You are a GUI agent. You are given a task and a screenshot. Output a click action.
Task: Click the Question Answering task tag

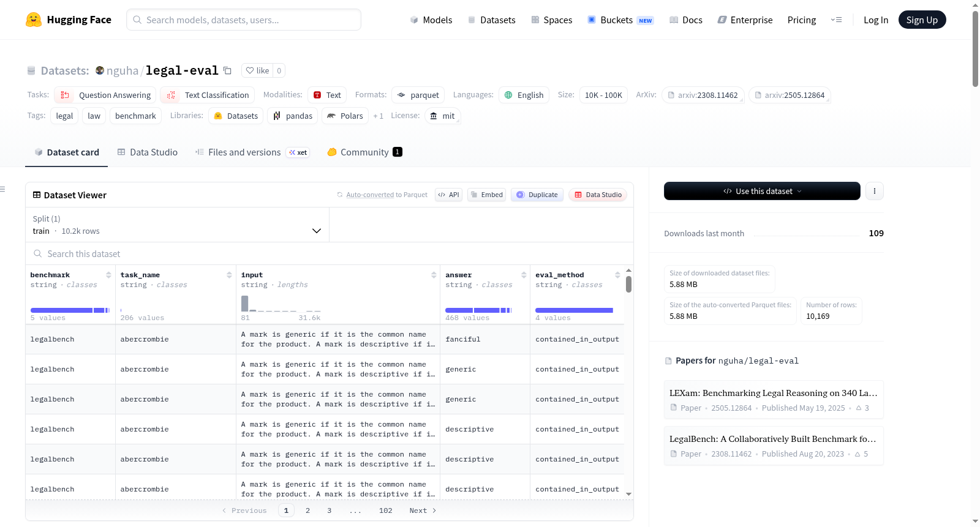[x=105, y=95]
